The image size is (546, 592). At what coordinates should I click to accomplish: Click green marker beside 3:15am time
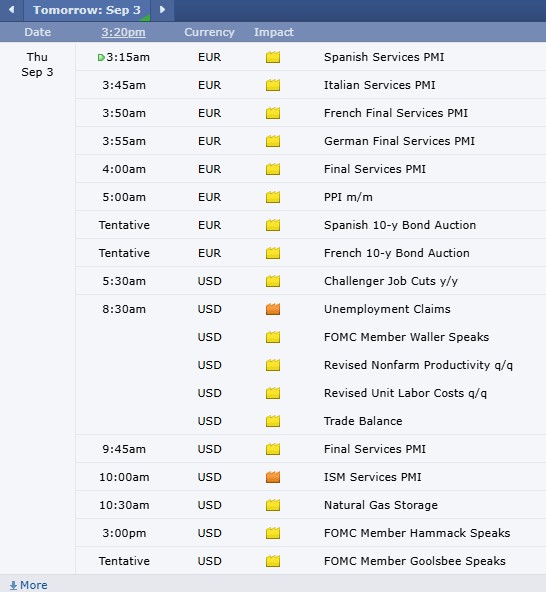(x=101, y=57)
